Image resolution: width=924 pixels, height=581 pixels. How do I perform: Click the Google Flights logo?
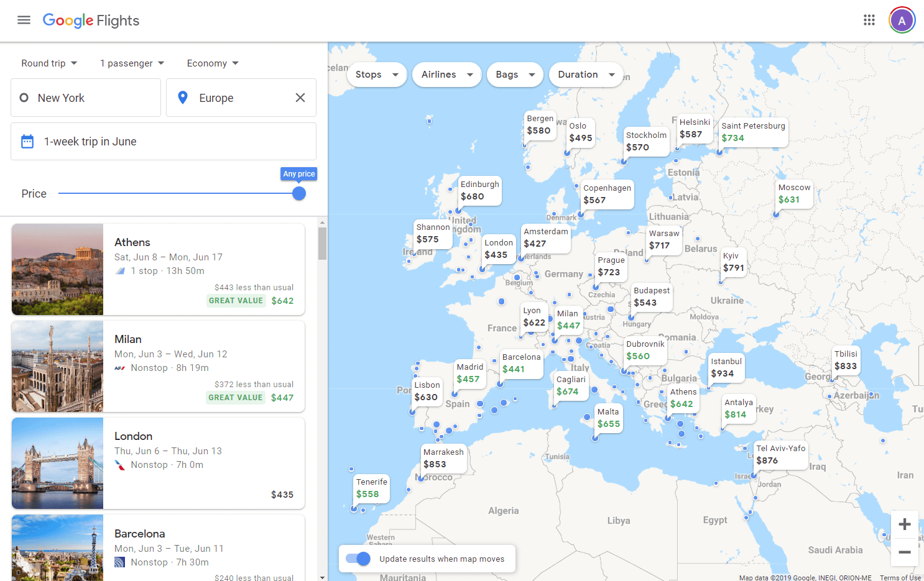(x=90, y=20)
